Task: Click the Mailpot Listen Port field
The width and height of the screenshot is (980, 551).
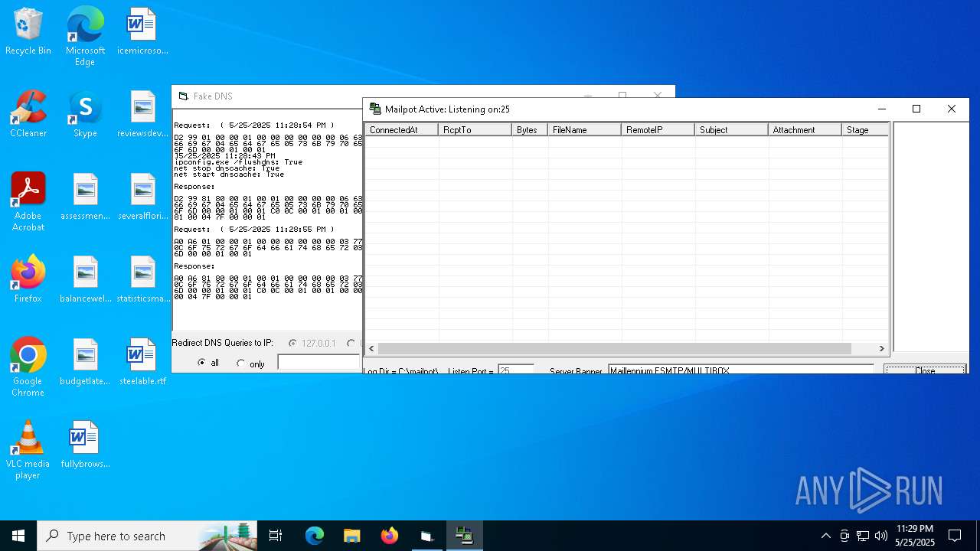Action: [515, 370]
